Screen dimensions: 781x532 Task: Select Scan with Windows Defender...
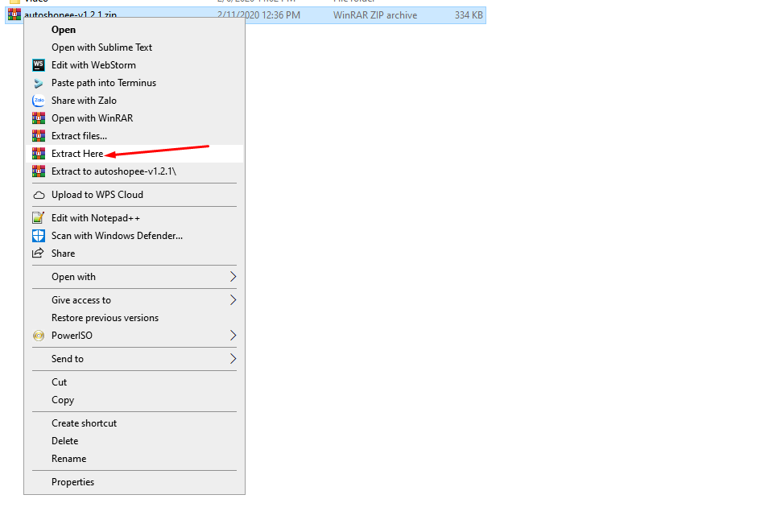pyautogui.click(x=134, y=236)
